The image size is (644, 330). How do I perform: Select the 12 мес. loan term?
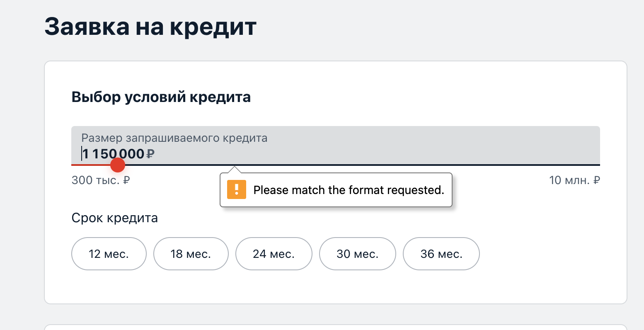point(109,253)
